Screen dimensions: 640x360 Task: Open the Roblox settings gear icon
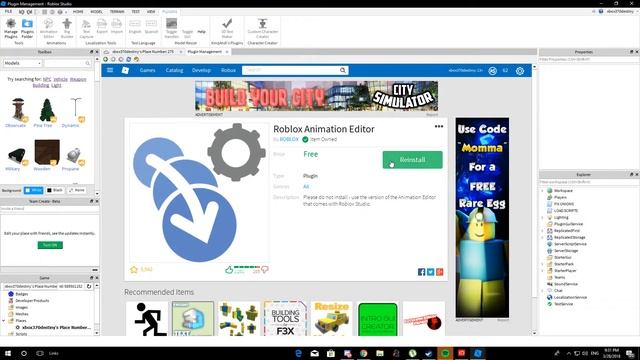520,71
